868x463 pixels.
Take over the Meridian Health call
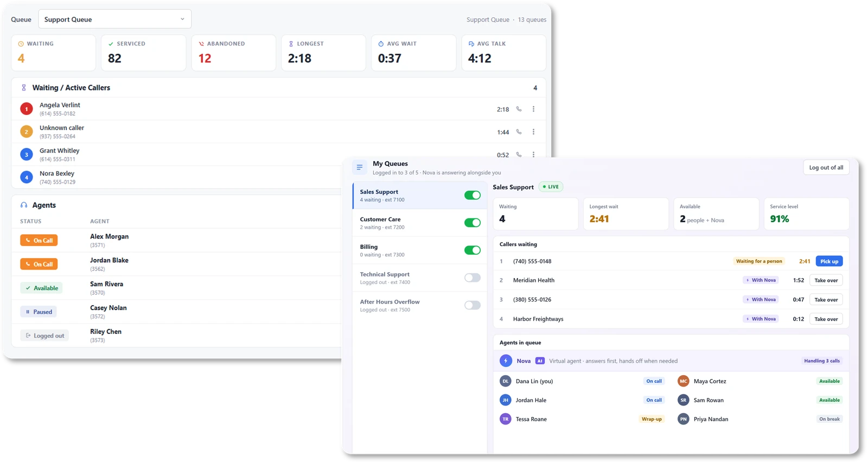(x=826, y=280)
